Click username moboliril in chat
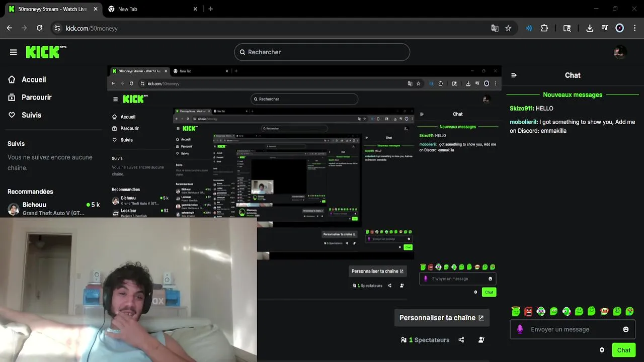The height and width of the screenshot is (362, 644). pyautogui.click(x=523, y=122)
